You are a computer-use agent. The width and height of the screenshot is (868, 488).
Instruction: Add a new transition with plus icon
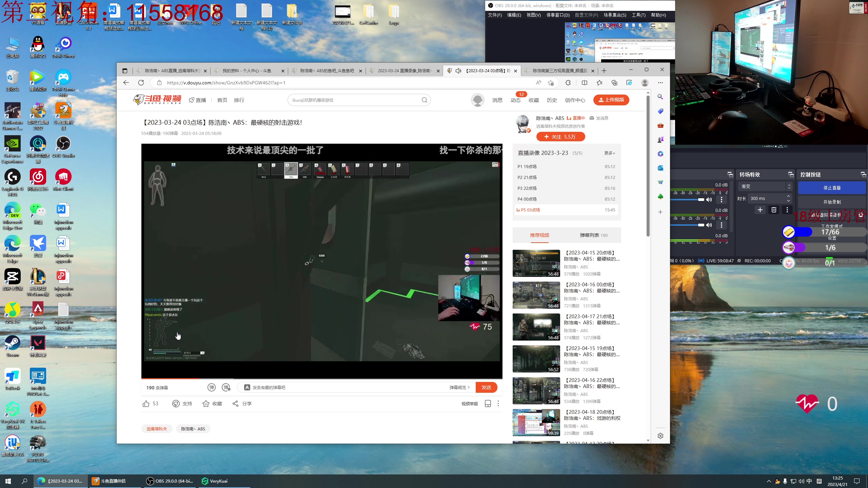[x=760, y=210]
